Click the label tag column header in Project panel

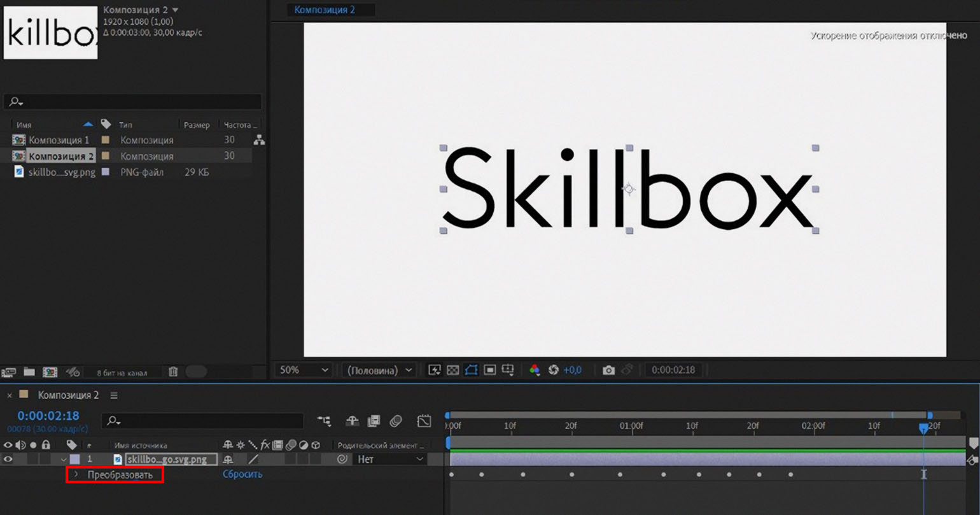106,124
